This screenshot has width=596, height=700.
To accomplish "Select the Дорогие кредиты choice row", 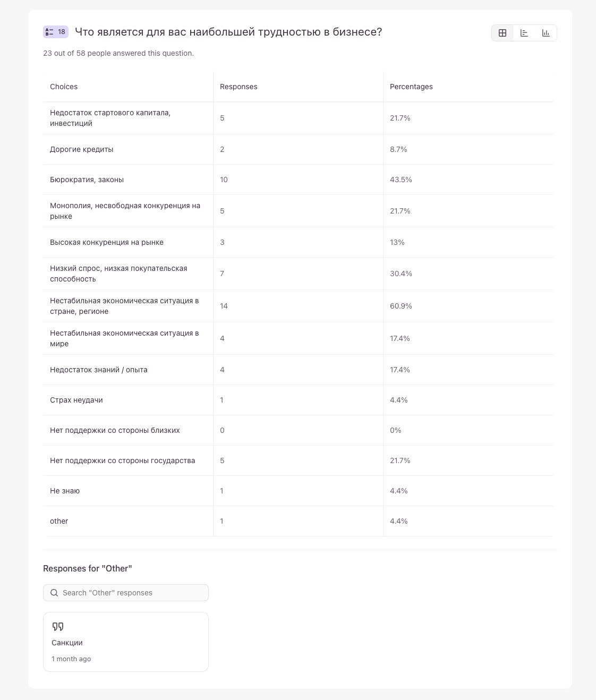I will coord(299,149).
